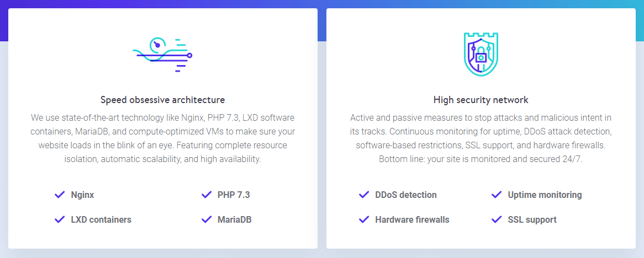Viewport: 644px width, 258px height.
Task: Click the SSL support feature label
Action: [532, 219]
